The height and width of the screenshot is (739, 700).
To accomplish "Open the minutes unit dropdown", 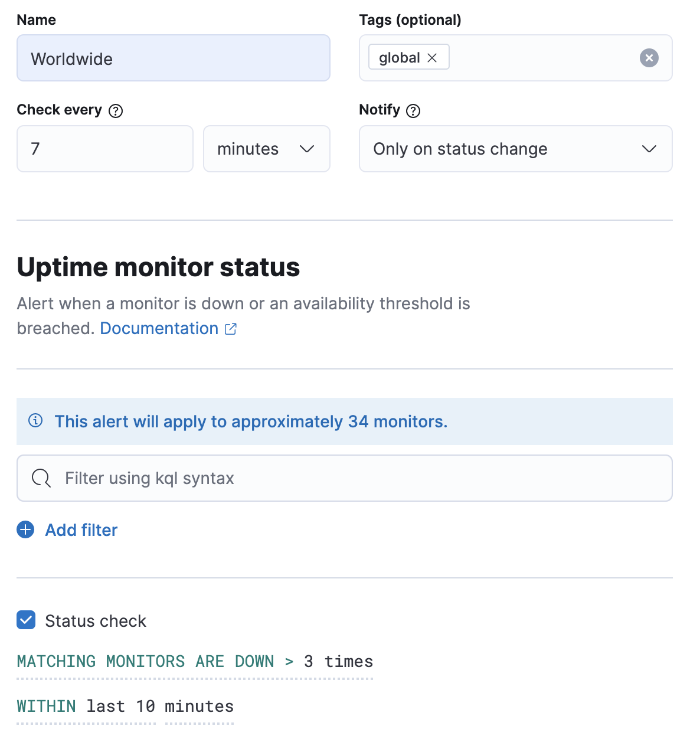I will click(266, 149).
